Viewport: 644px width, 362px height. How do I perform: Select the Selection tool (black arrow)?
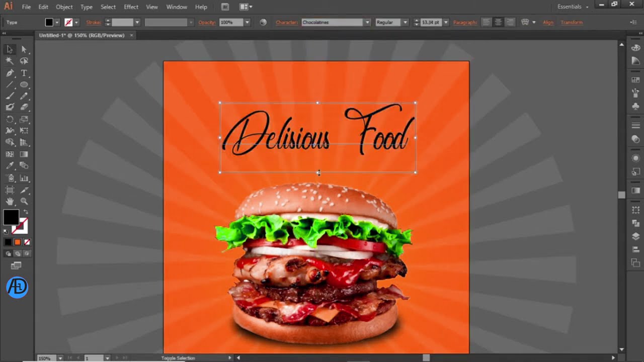point(10,49)
